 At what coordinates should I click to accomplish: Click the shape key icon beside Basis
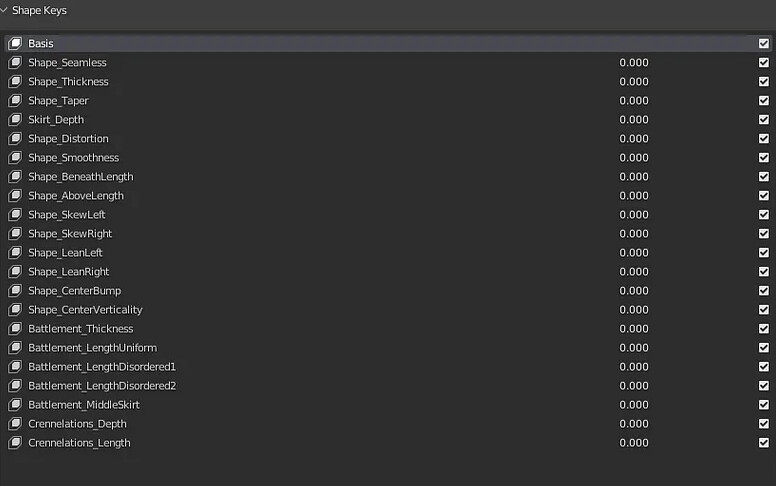pos(15,44)
